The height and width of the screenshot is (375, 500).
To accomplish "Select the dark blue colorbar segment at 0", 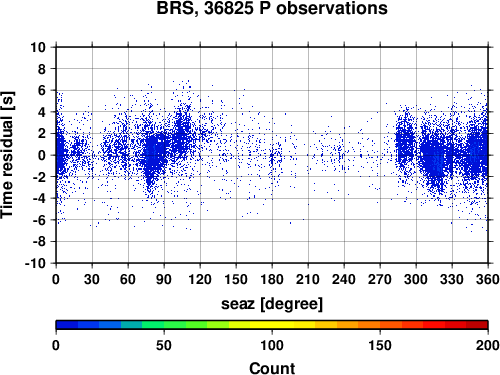I will [x=67, y=325].
